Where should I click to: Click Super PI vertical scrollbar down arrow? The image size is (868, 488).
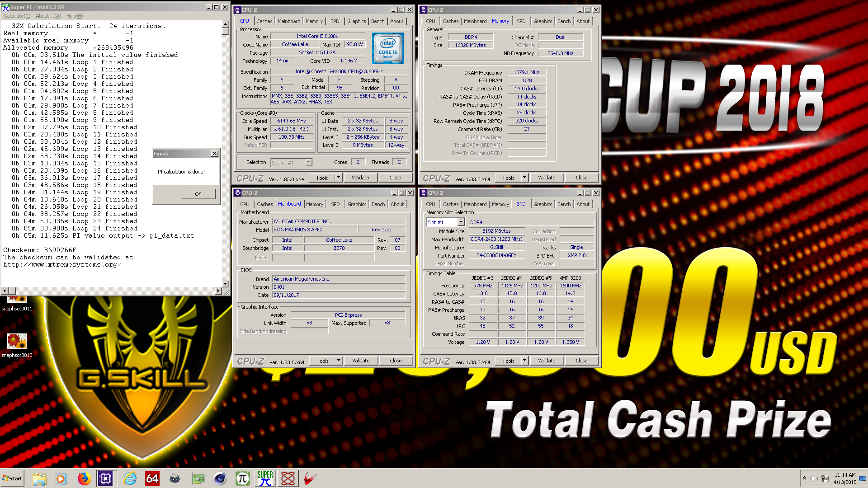tap(226, 284)
